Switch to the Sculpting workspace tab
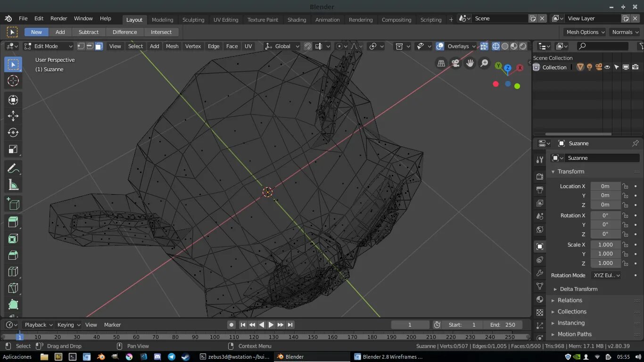The width and height of the screenshot is (644, 362). pos(193,20)
